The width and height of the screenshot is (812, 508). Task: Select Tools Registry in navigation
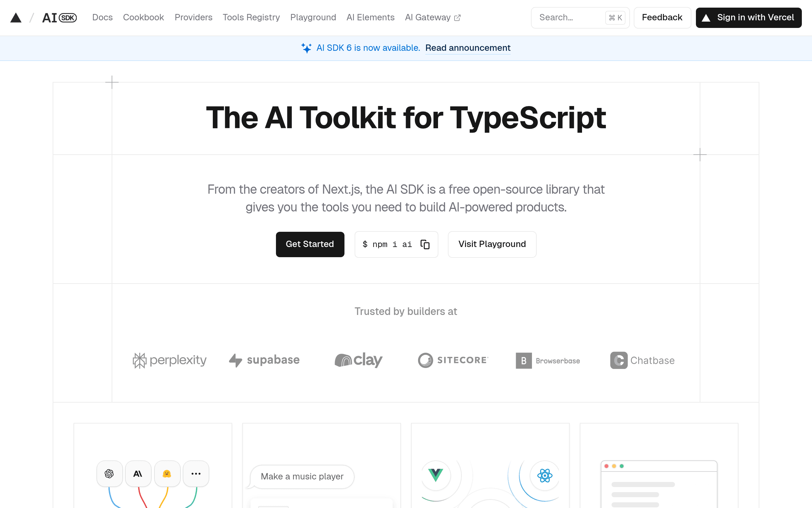251,17
